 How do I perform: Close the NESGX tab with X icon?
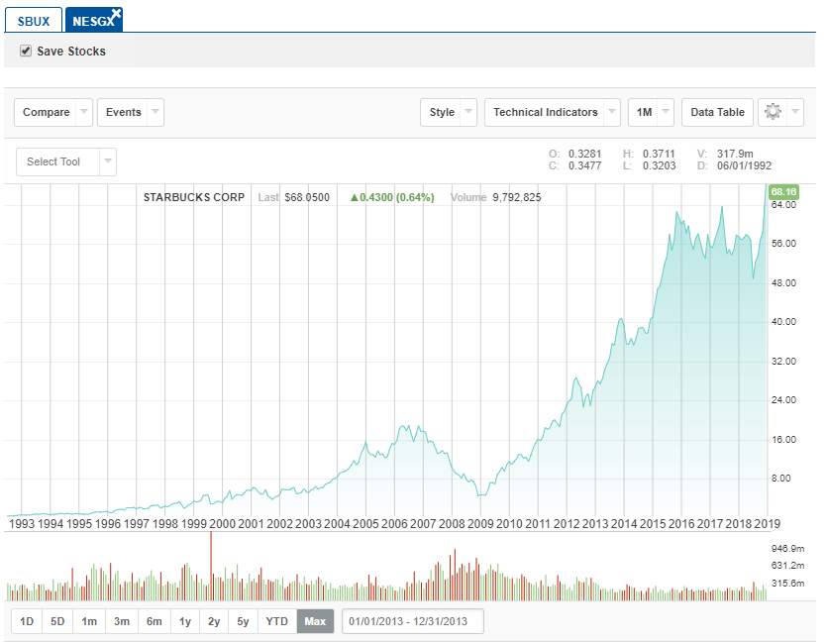point(117,14)
